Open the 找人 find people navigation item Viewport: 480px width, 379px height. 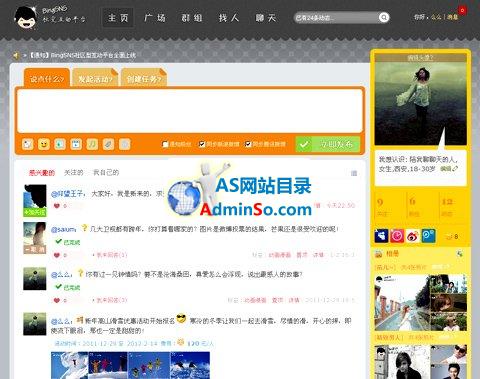(x=229, y=18)
